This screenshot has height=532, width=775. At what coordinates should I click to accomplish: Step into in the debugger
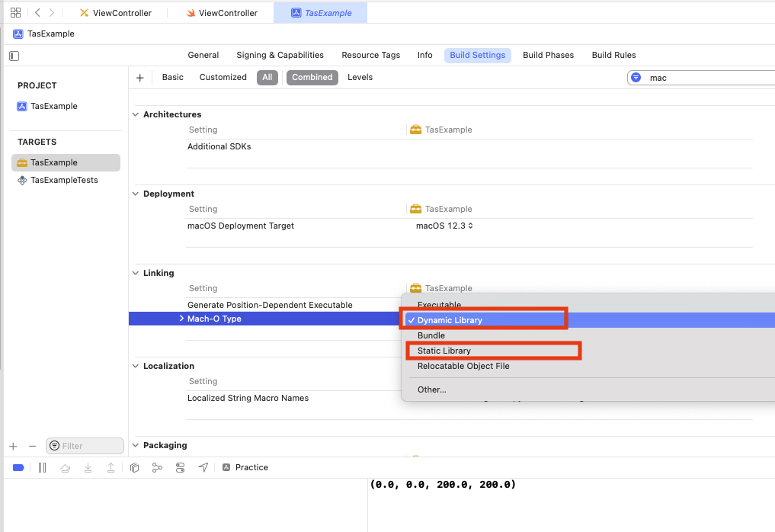pos(88,467)
